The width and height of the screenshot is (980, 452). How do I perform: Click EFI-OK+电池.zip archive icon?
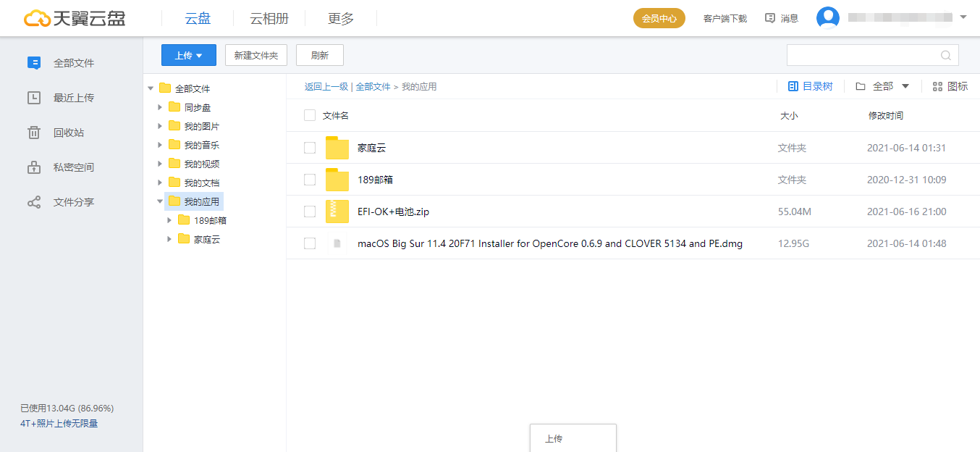pos(337,212)
